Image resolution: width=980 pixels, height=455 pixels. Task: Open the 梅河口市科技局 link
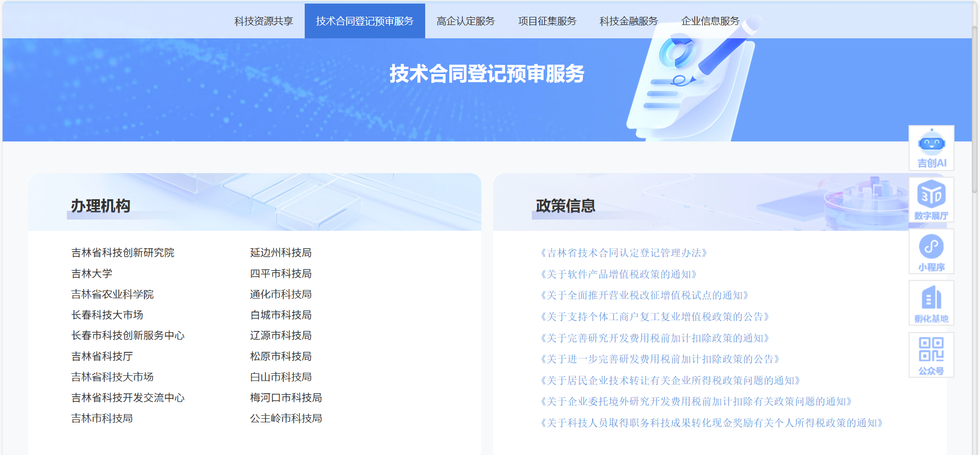pyautogui.click(x=286, y=398)
